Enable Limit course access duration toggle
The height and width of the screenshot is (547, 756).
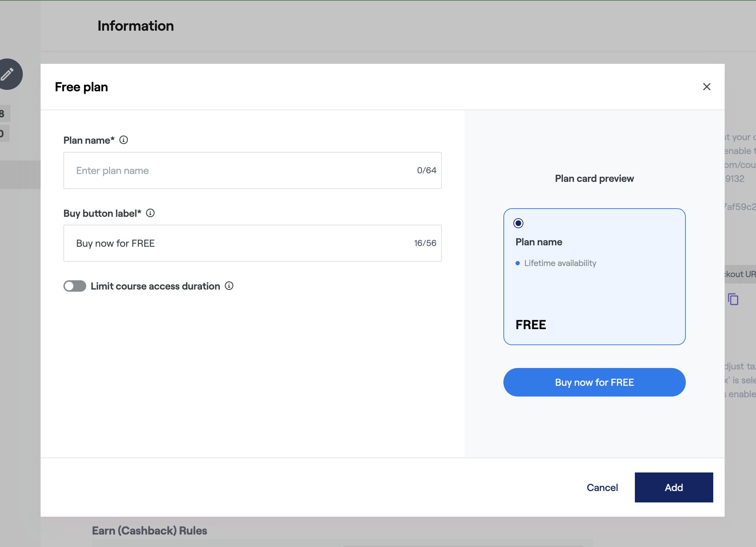(75, 286)
